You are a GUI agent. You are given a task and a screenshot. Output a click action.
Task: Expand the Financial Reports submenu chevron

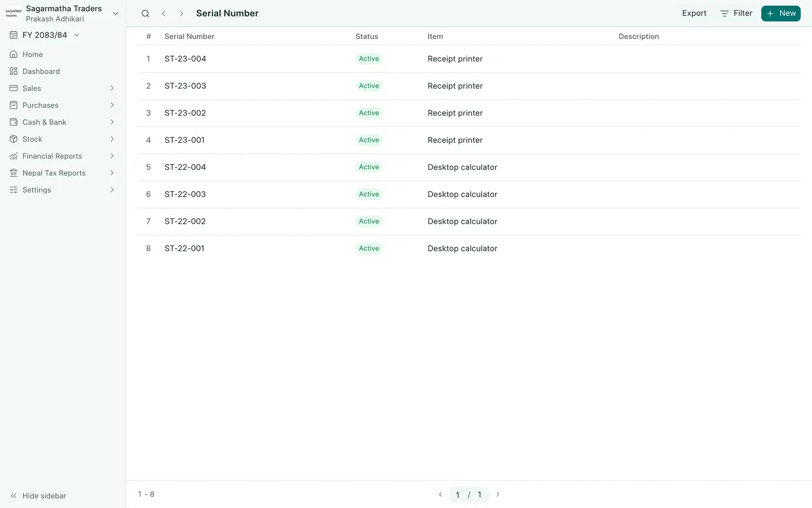pyautogui.click(x=112, y=156)
